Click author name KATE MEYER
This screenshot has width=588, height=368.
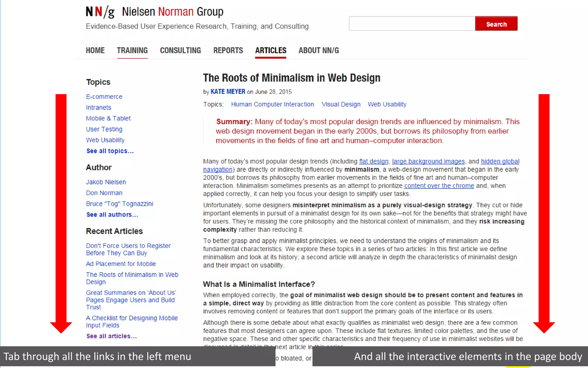pos(228,92)
